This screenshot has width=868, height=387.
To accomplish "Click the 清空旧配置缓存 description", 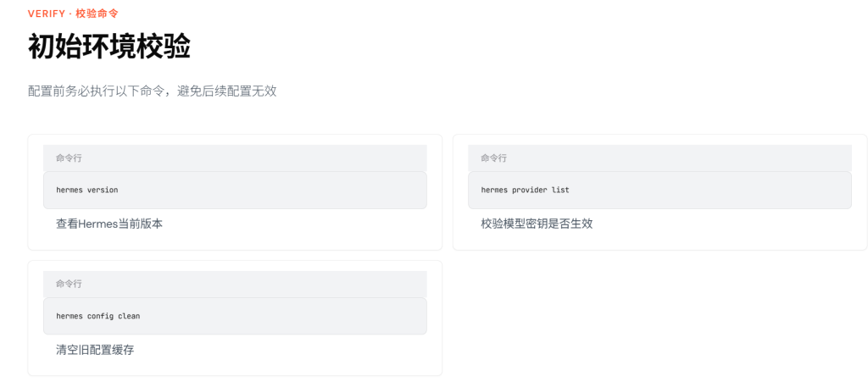I will click(95, 350).
